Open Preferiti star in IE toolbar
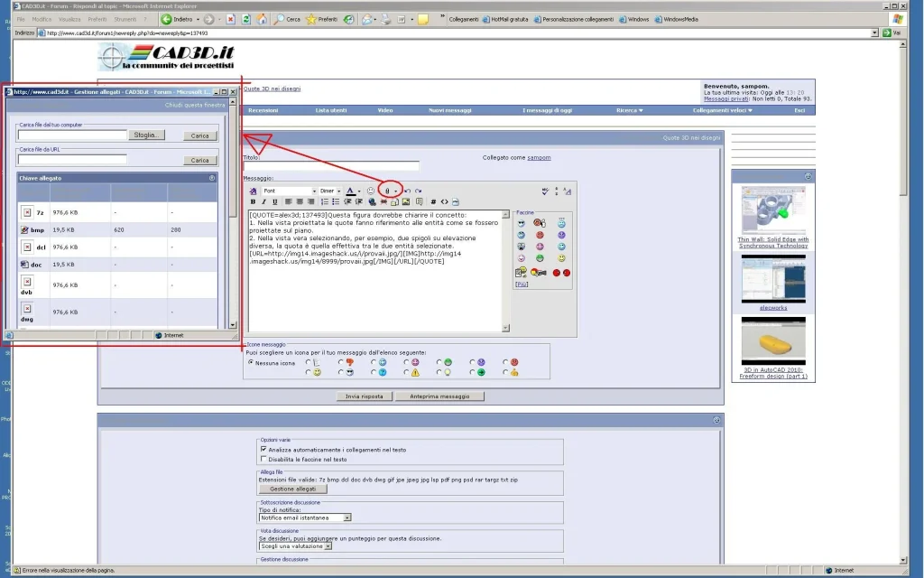 [322, 19]
